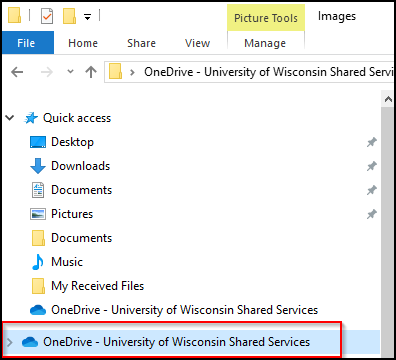The image size is (396, 360).
Task: Click the Music note icon
Action: point(38,262)
